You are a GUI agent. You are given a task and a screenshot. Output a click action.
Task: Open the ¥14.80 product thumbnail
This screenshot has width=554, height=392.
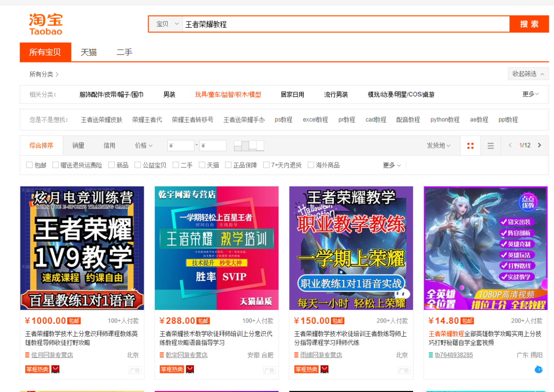(x=485, y=248)
